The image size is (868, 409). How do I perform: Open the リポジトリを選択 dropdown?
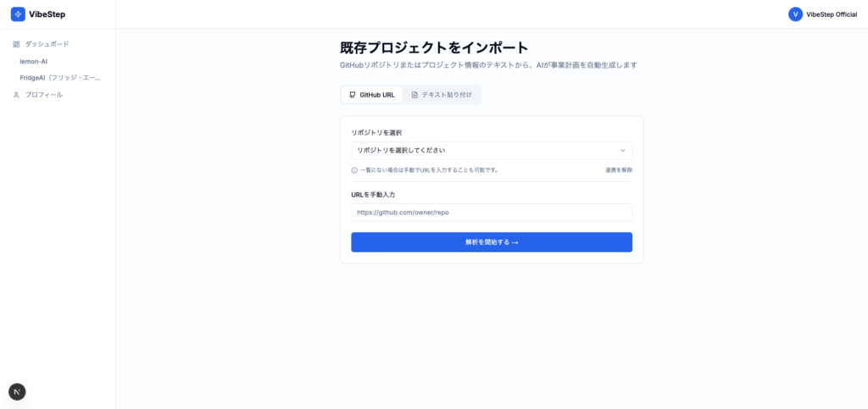pos(491,150)
